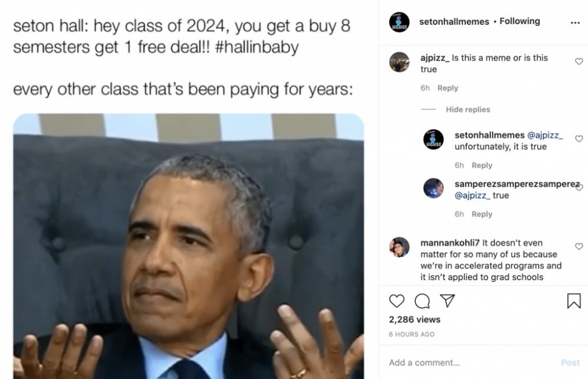The image size is (588, 379).
Task: Open comment speech bubble icon
Action: pos(422,301)
